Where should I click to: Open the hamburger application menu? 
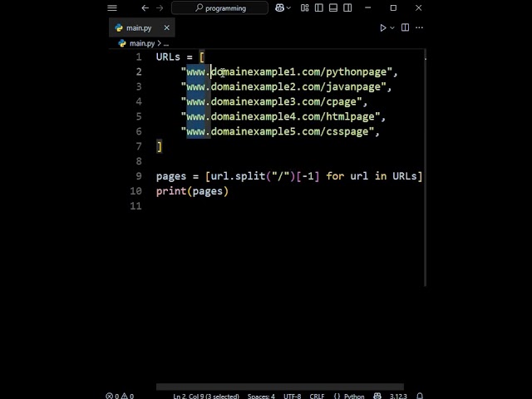pos(112,7)
